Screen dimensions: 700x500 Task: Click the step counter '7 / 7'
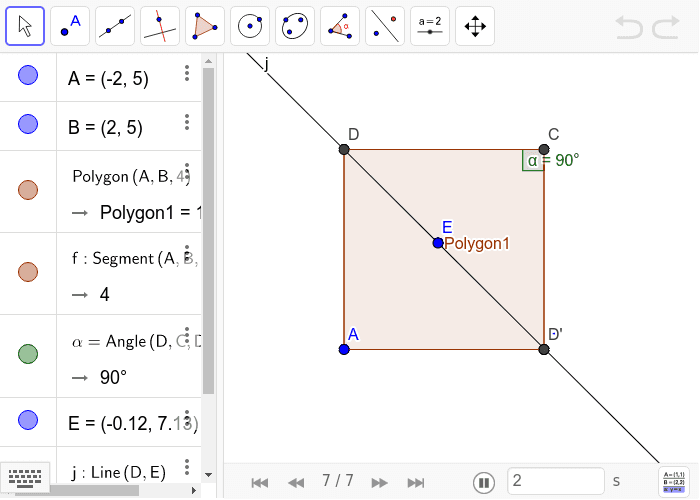338,481
